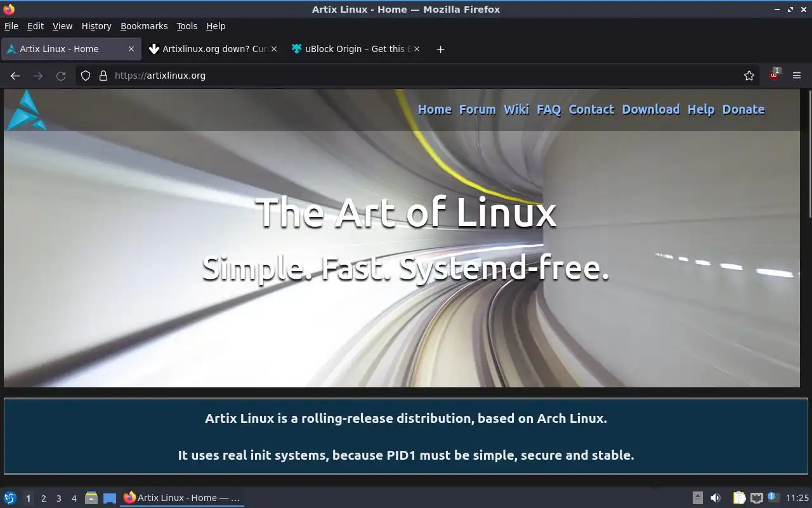
Task: Switch to the Artix Linux - Home tab
Action: point(70,49)
